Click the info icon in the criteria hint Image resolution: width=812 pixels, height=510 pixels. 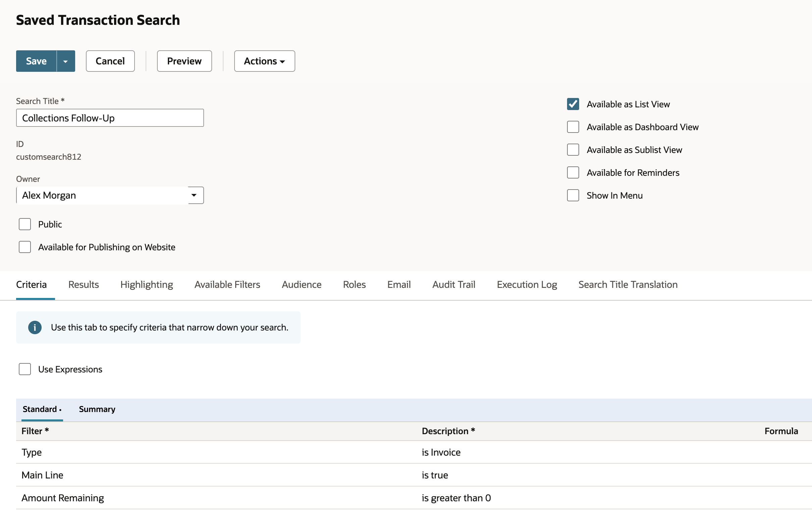pos(35,327)
